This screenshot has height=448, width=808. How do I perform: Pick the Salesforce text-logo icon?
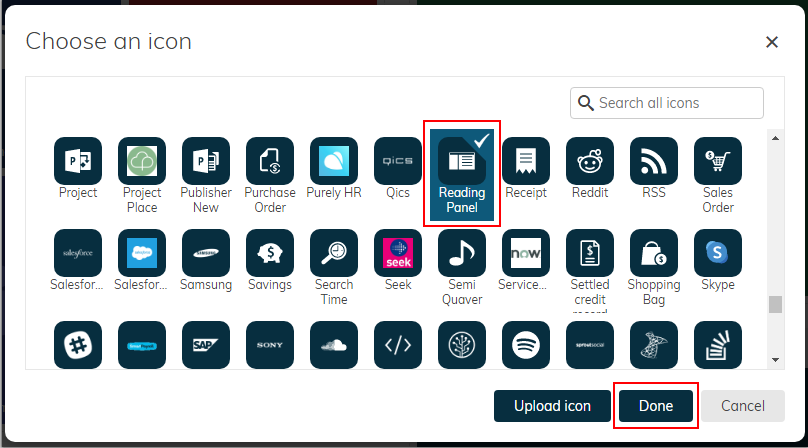pyautogui.click(x=78, y=253)
